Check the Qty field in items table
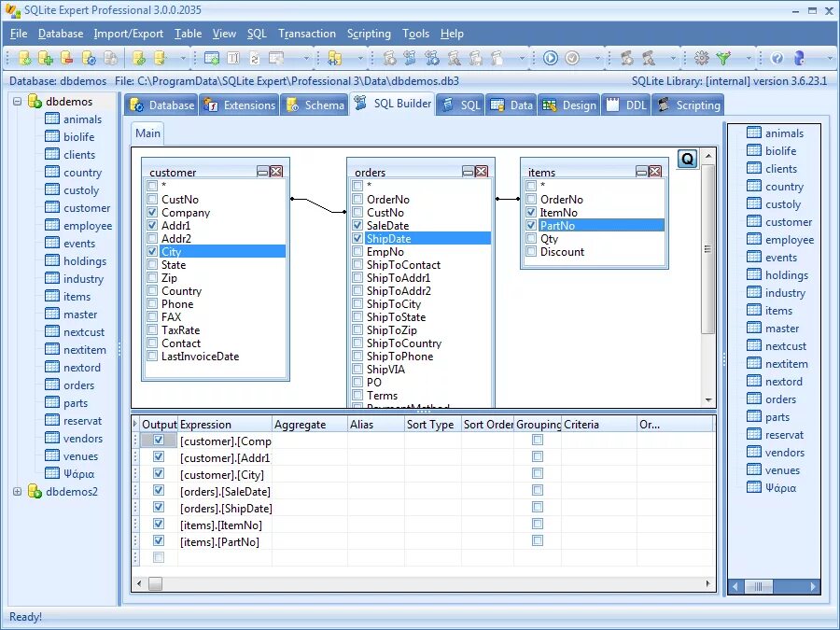840x630 pixels. [x=531, y=238]
